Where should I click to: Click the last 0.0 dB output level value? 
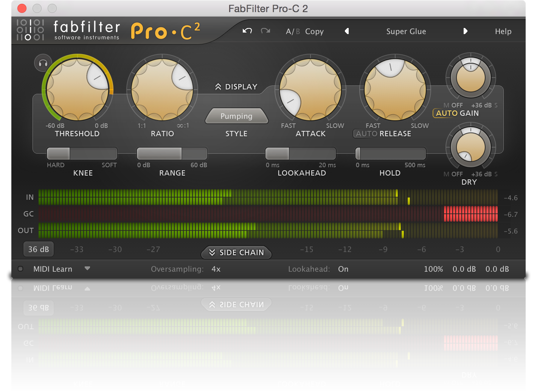[497, 269]
